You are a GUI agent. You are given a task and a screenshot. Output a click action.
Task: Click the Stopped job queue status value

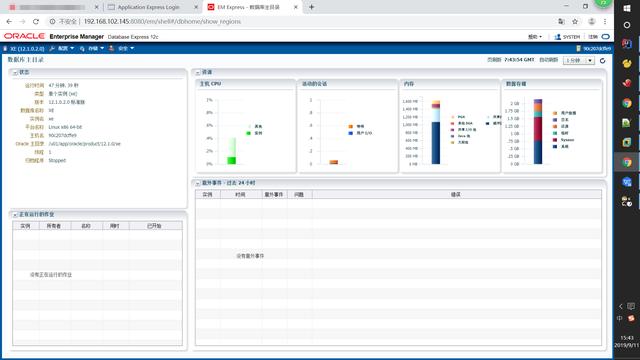pos(57,160)
